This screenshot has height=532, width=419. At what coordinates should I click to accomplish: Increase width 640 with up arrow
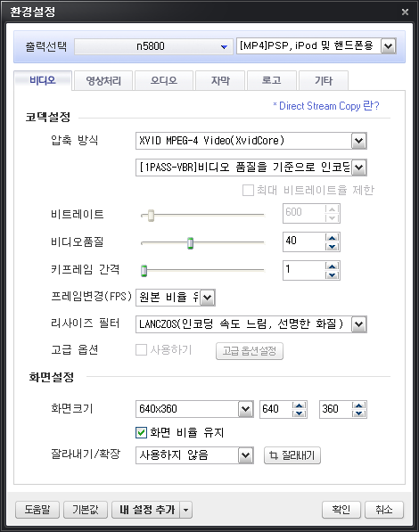[x=300, y=405]
